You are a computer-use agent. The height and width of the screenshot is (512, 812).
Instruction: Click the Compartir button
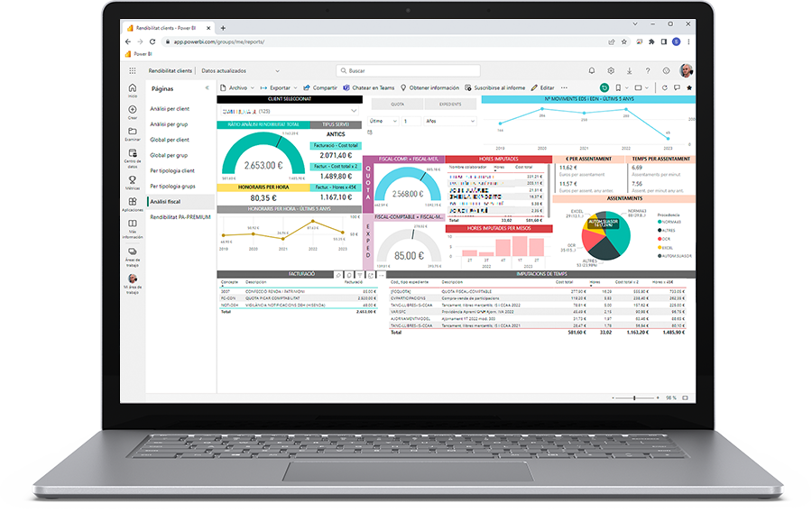point(318,87)
